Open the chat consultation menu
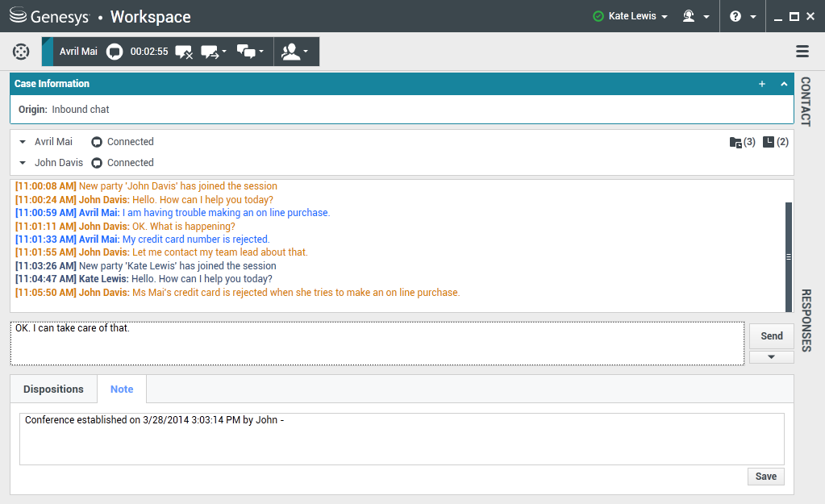The image size is (825, 504). click(x=250, y=52)
